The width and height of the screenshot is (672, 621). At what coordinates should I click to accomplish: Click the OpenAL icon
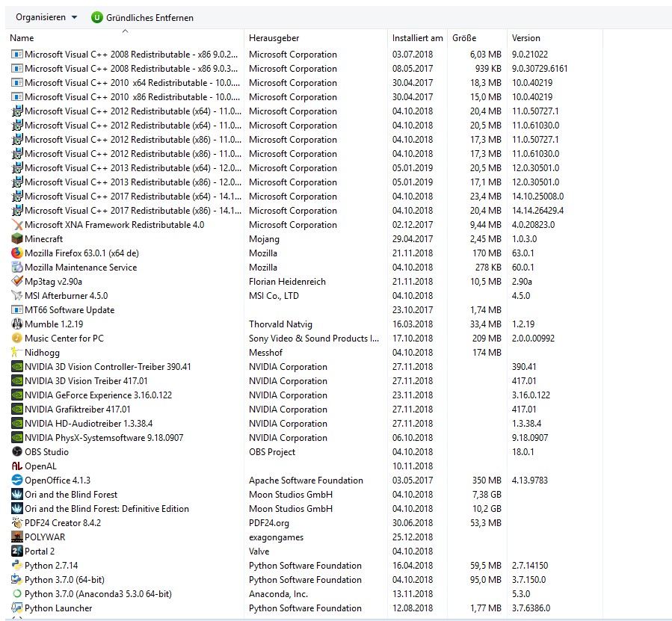click(x=16, y=466)
